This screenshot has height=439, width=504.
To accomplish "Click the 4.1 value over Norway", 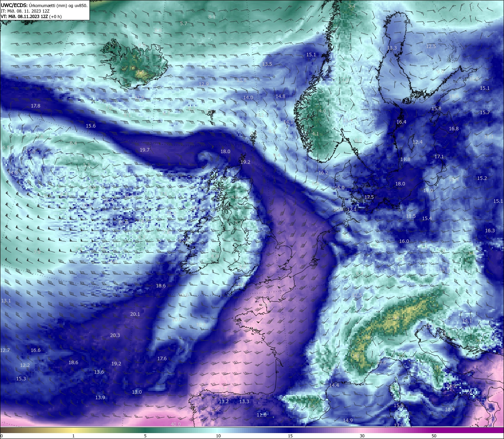I will tap(315, 134).
